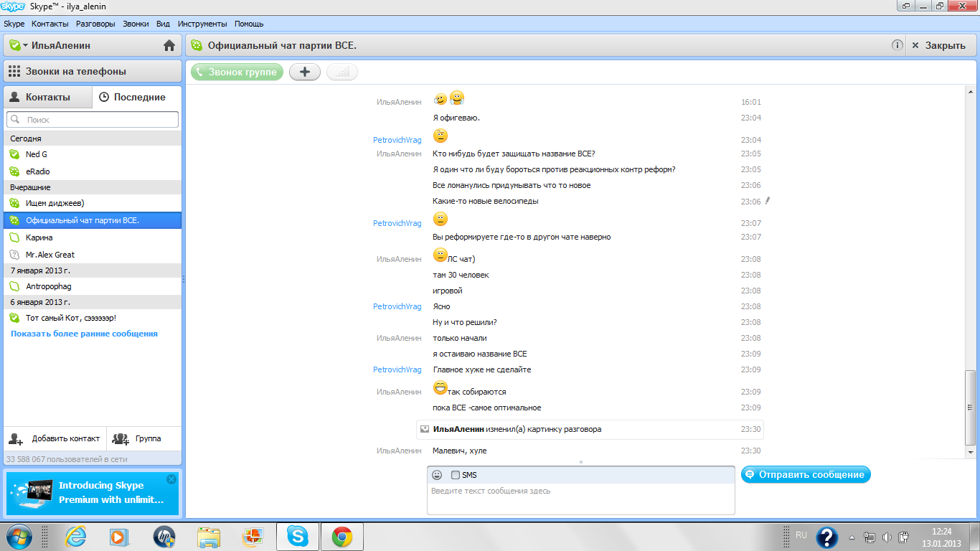Open Windows Explorer from the taskbar
Screen dimensions: 980x551
[209, 537]
